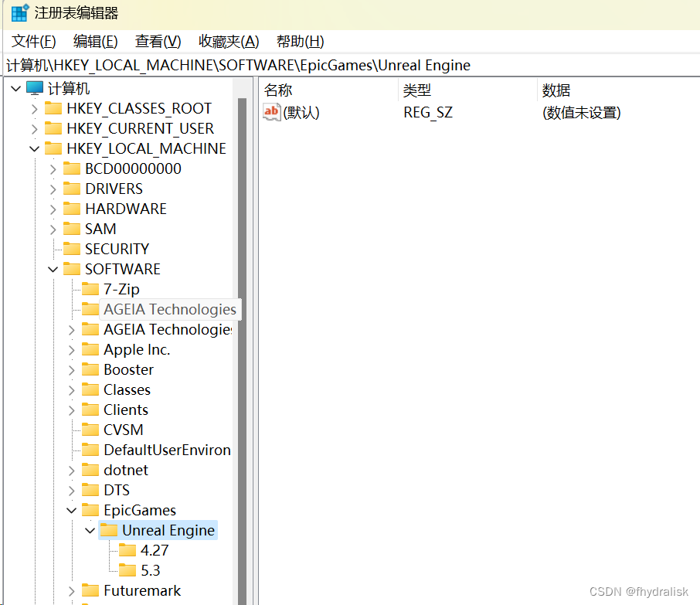The image size is (700, 605).
Task: Click the Registry Editor app icon in title bar
Action: [19, 13]
